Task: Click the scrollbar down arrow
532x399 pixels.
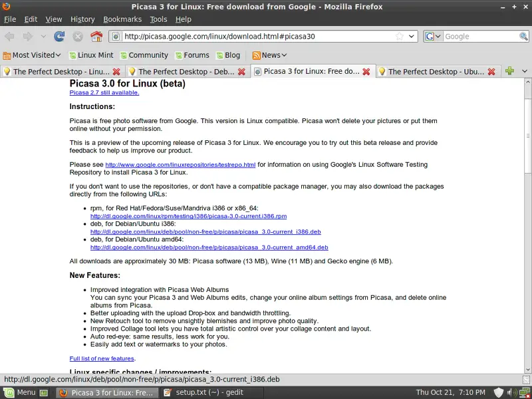Action: coord(527,370)
